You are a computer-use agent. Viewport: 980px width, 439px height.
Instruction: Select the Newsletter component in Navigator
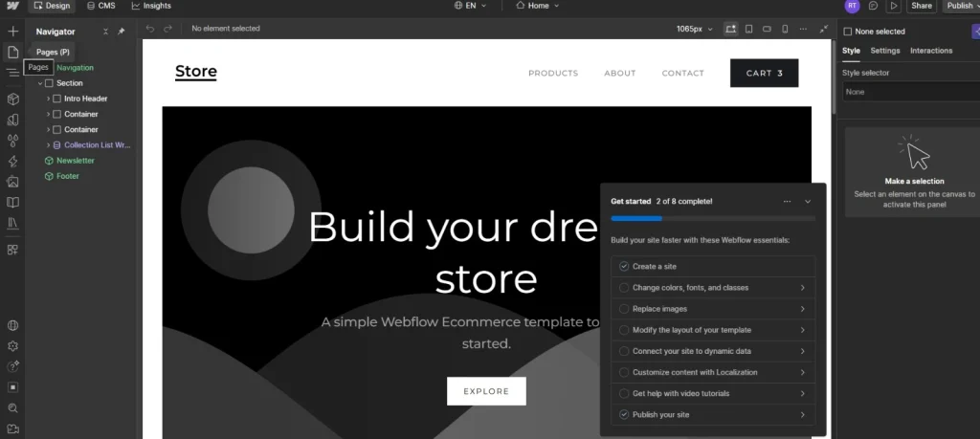coord(75,161)
